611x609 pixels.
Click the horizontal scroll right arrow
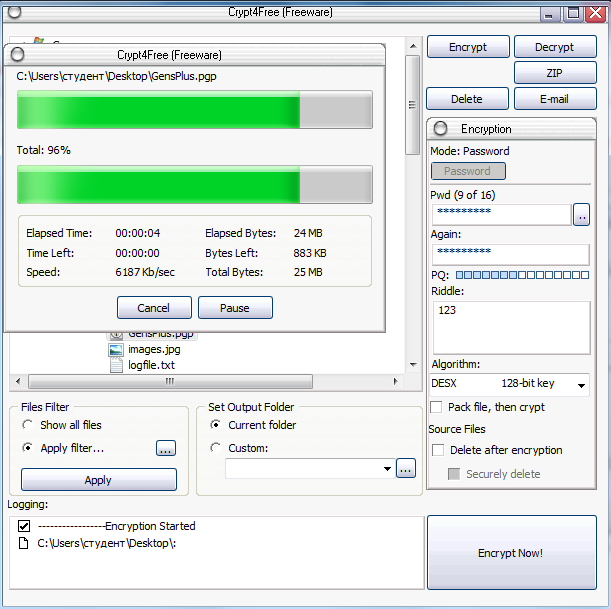coord(396,381)
